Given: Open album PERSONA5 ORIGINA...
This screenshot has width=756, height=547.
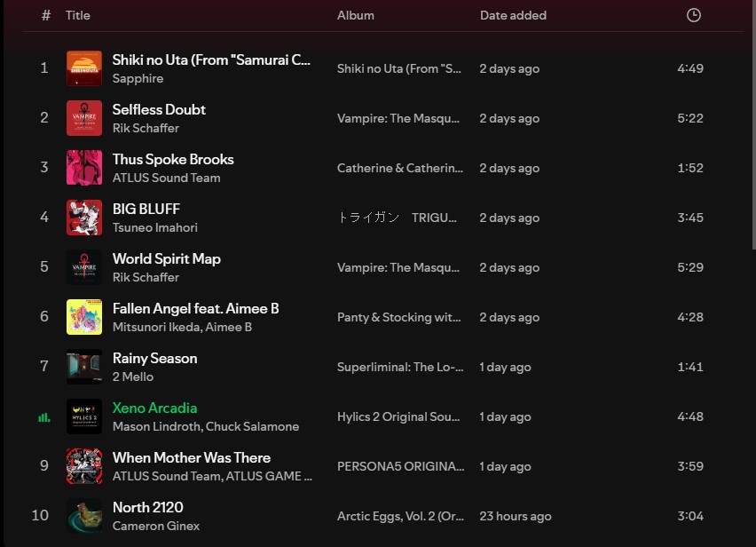Looking at the screenshot, I should (401, 466).
